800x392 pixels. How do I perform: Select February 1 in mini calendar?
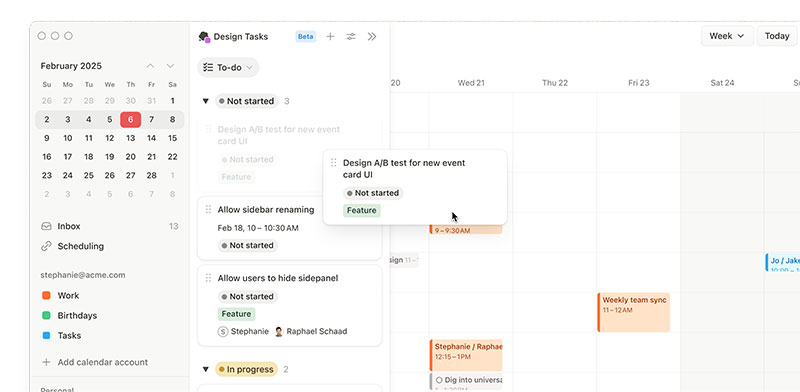[x=172, y=101]
